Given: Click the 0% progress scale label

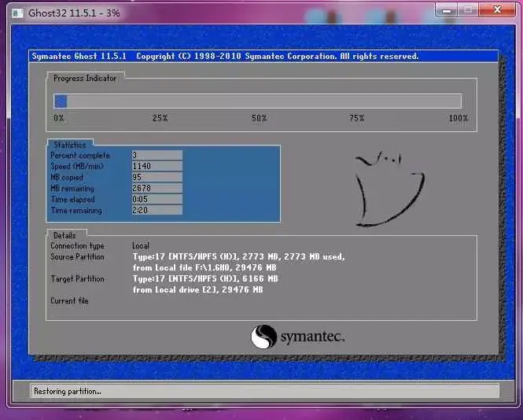Looking at the screenshot, I should coord(59,118).
